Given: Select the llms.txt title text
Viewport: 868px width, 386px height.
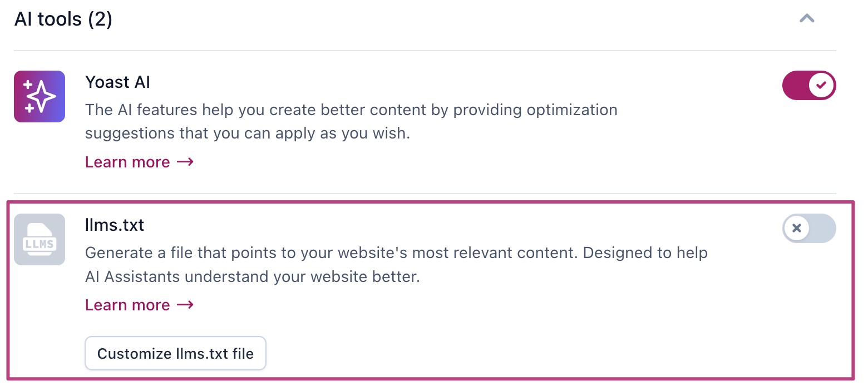Looking at the screenshot, I should point(115,225).
